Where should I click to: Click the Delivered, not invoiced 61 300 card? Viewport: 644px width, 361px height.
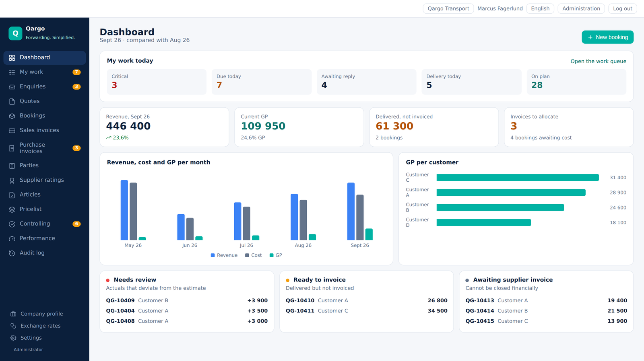434,127
